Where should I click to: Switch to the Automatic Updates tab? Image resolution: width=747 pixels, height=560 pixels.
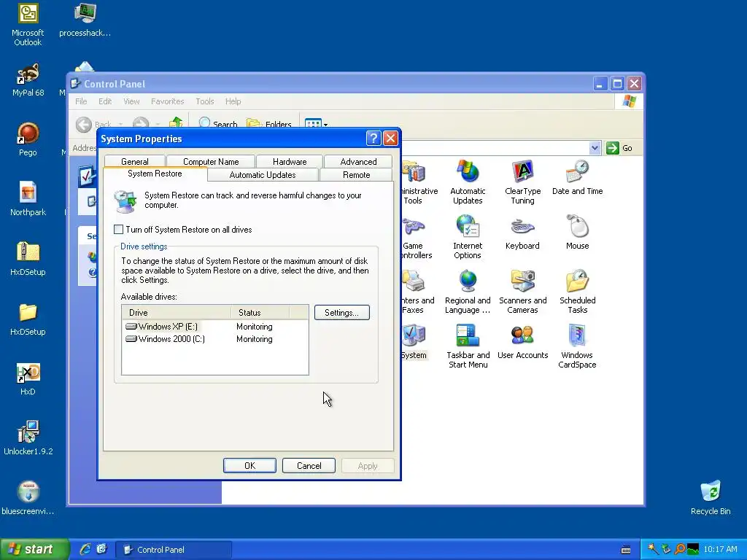click(263, 175)
